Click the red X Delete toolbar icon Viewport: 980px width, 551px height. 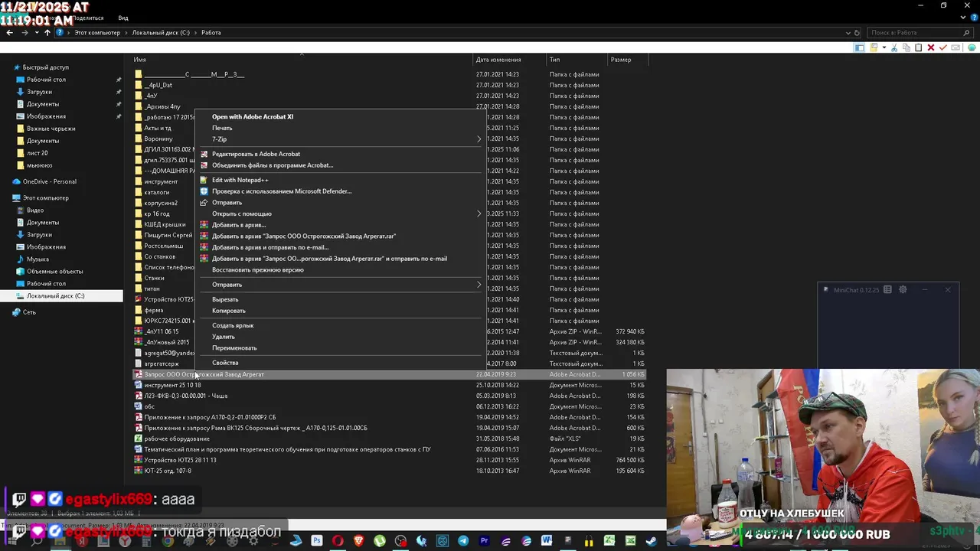(x=931, y=47)
